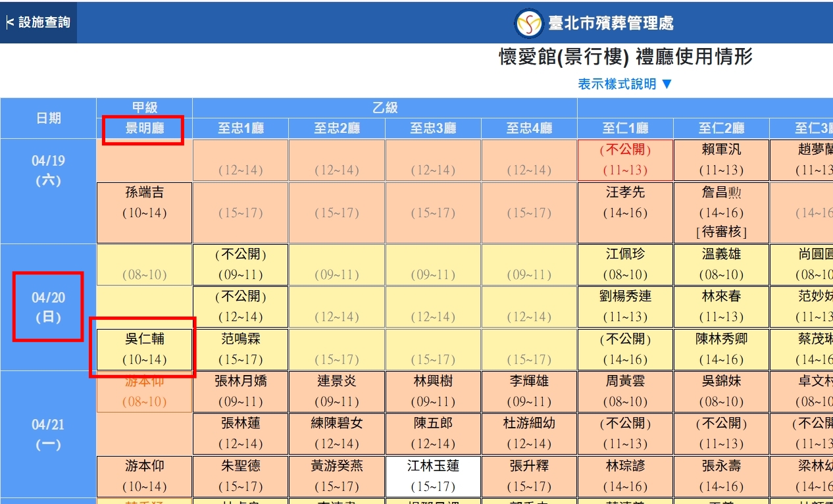This screenshot has width=833, height=504.
Task: Open 范鳴霖 booking in 至忠1廳
Action: (241, 349)
